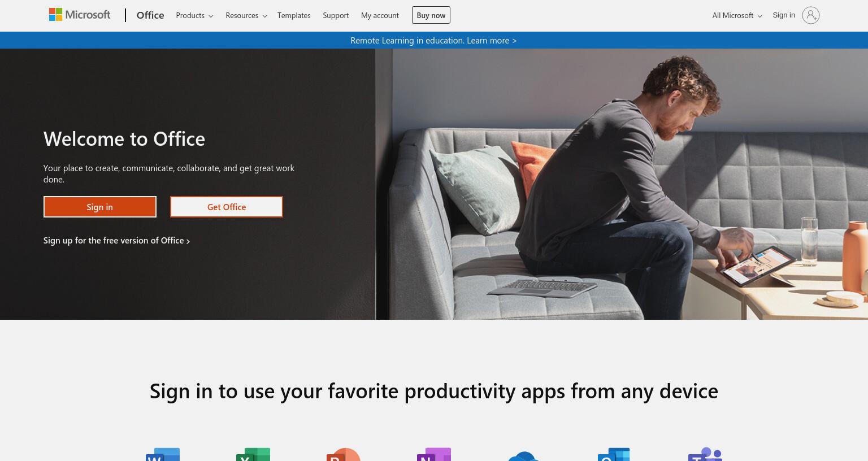Open the account avatar icon
This screenshot has height=461, width=868.
(810, 15)
